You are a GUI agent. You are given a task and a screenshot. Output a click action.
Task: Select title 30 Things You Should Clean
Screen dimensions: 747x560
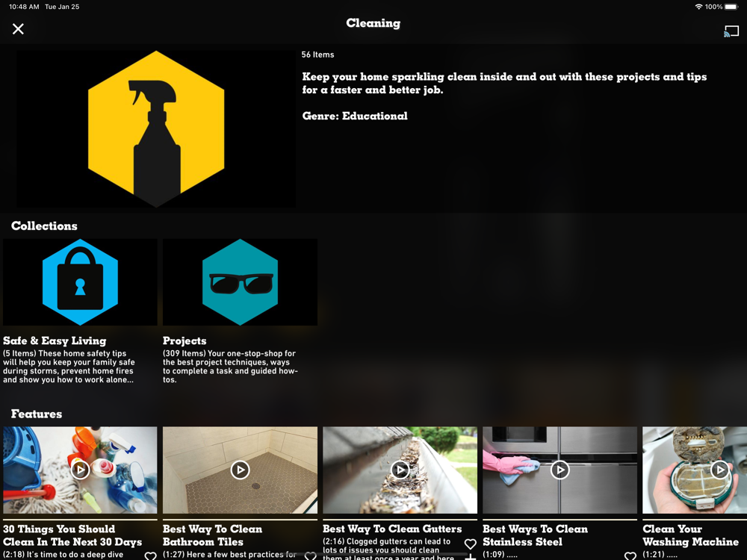tap(72, 535)
